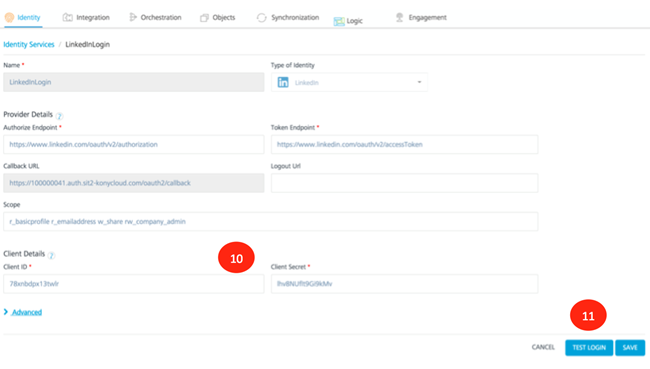This screenshot has width=650, height=369.
Task: Open Client Details help icon
Action: coord(51,255)
